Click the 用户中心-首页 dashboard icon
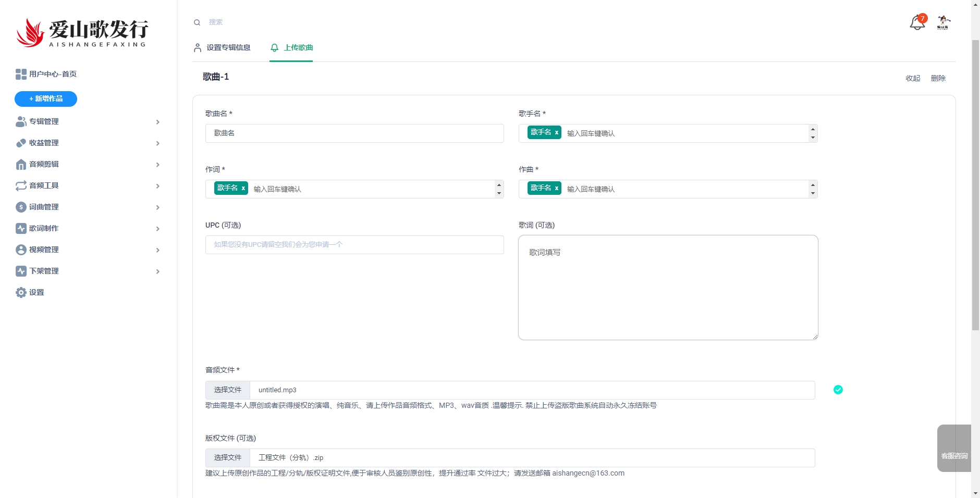 (21, 74)
